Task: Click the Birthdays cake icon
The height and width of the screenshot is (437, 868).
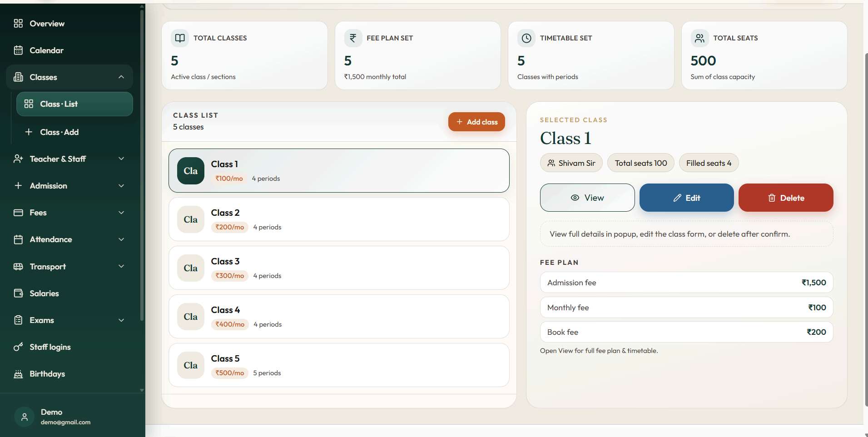Action: click(18, 374)
